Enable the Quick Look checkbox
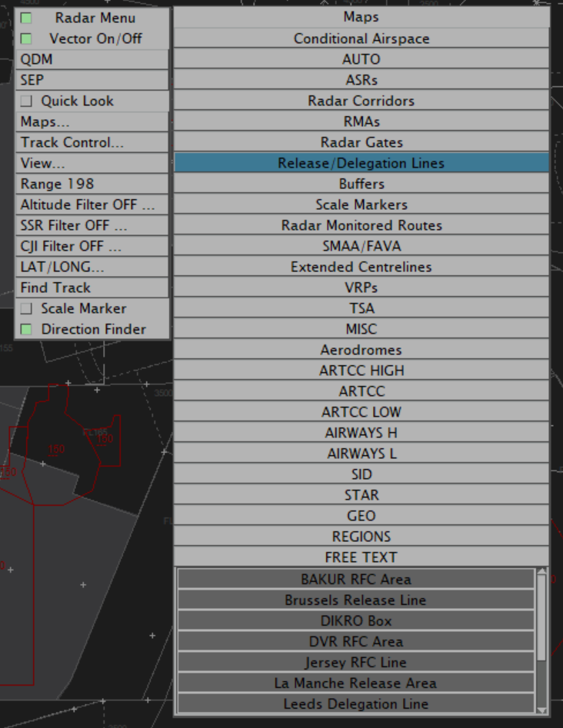This screenshot has height=728, width=563. pos(26,101)
